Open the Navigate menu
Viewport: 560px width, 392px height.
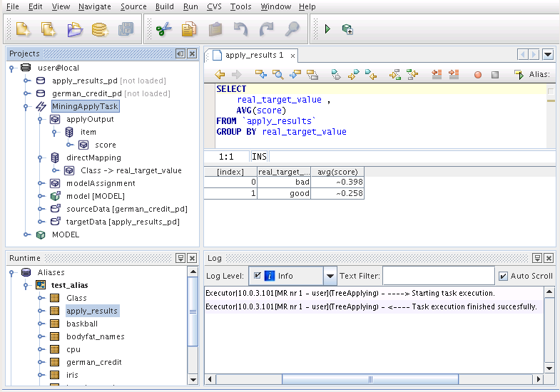point(95,7)
